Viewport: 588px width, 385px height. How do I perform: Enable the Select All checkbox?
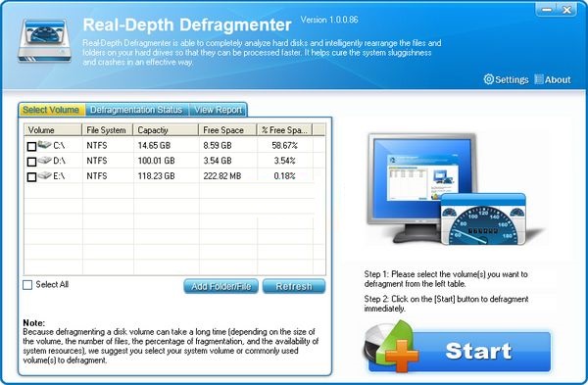point(27,285)
